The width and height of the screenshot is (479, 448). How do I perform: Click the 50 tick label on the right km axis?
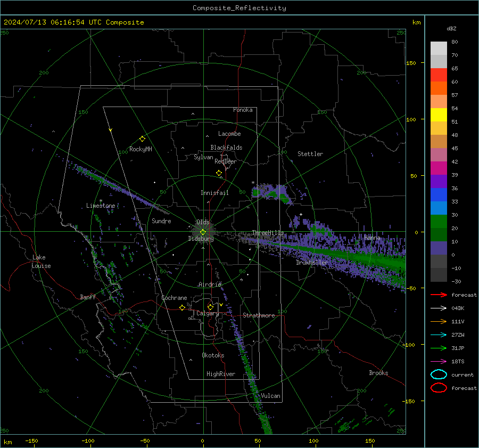[414, 176]
